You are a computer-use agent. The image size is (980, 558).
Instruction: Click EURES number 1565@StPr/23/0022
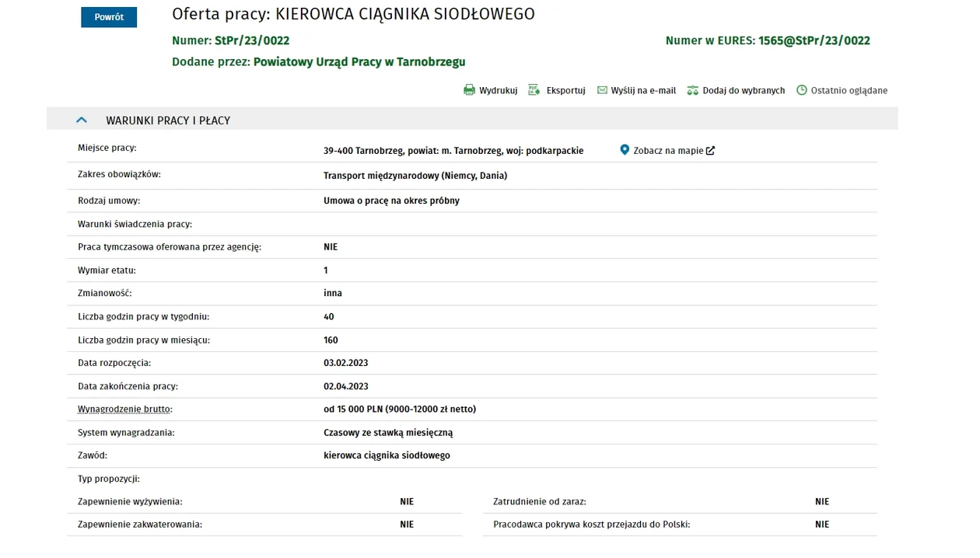814,40
